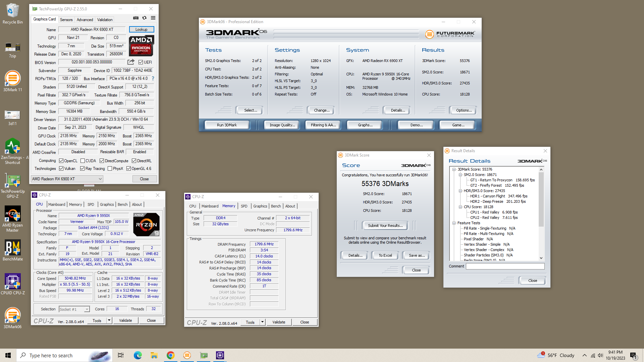Collapse the SM2.0 Score tree node
This screenshot has width=644, height=362.
point(460,175)
